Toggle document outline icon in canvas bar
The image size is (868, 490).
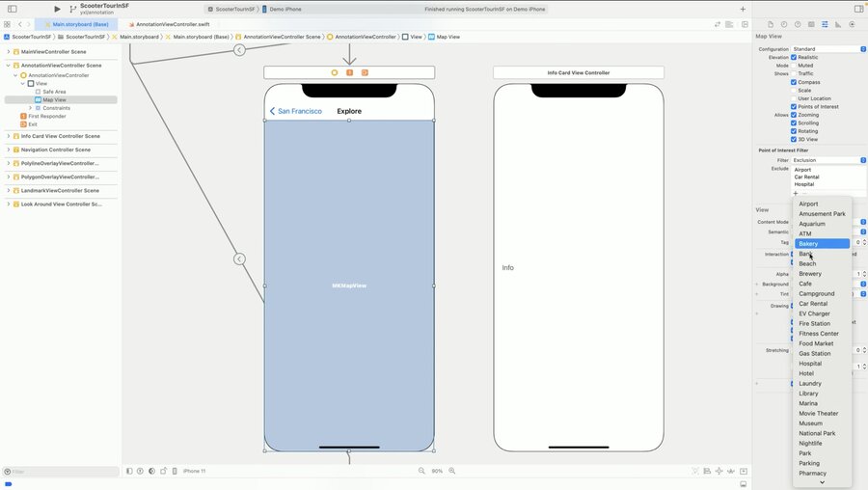pyautogui.click(x=129, y=471)
